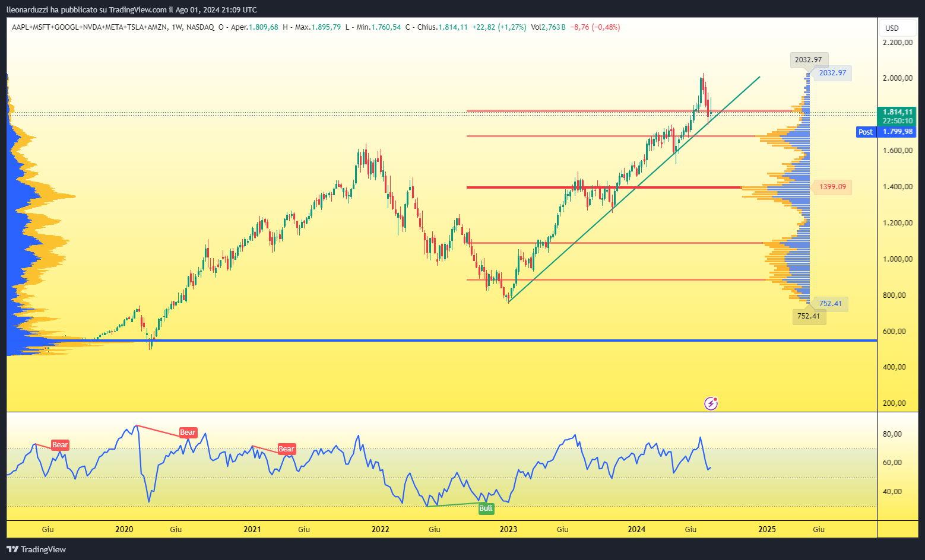Click the 60,00 RSI axis label

tap(892, 463)
